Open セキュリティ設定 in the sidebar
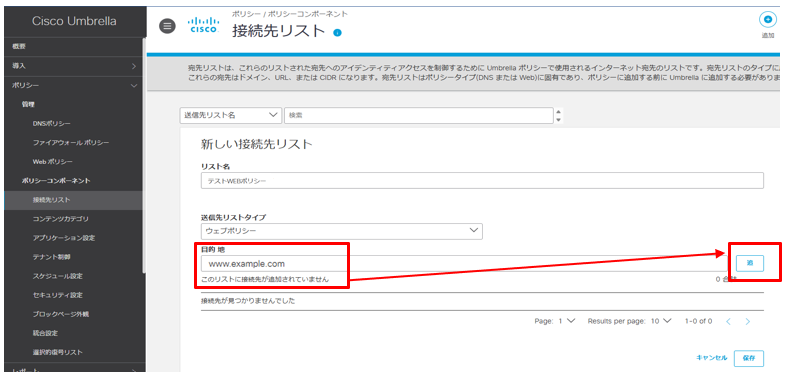The height and width of the screenshot is (372, 788). pos(57,295)
